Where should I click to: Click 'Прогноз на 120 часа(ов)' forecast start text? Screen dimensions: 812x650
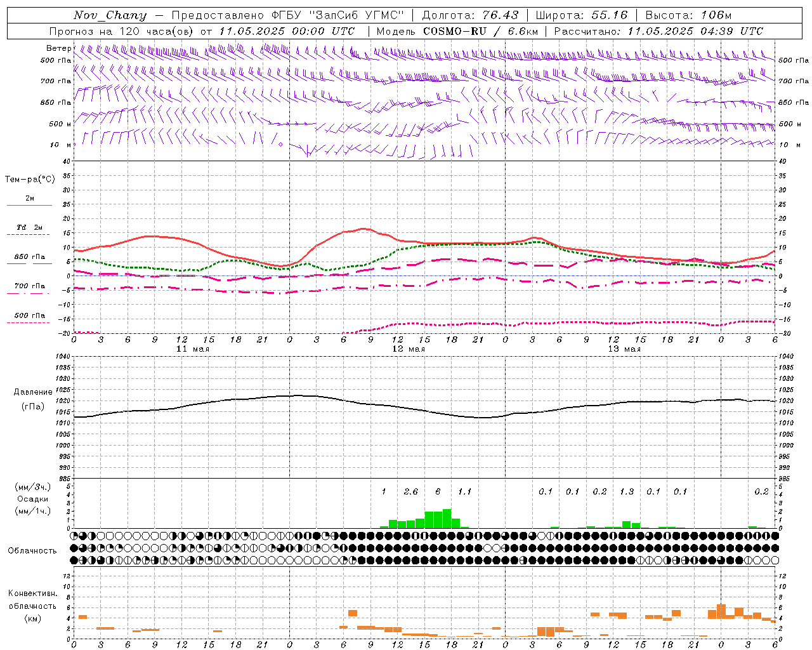122,31
